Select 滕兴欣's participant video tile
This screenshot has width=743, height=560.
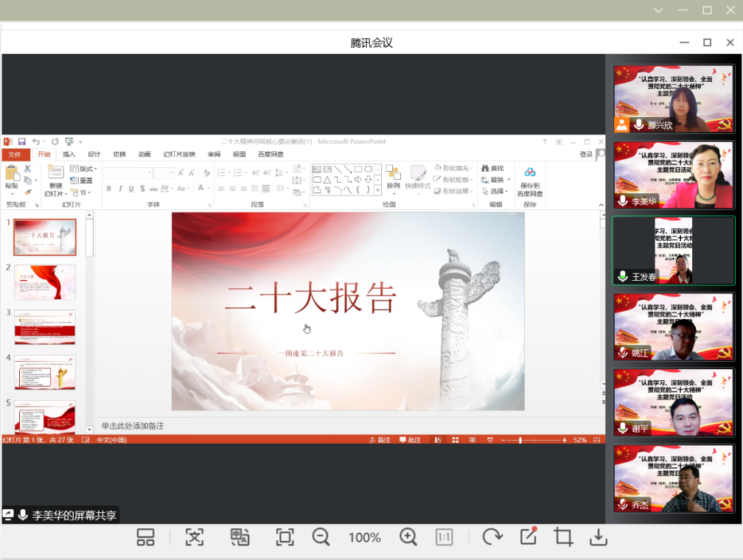pyautogui.click(x=674, y=99)
